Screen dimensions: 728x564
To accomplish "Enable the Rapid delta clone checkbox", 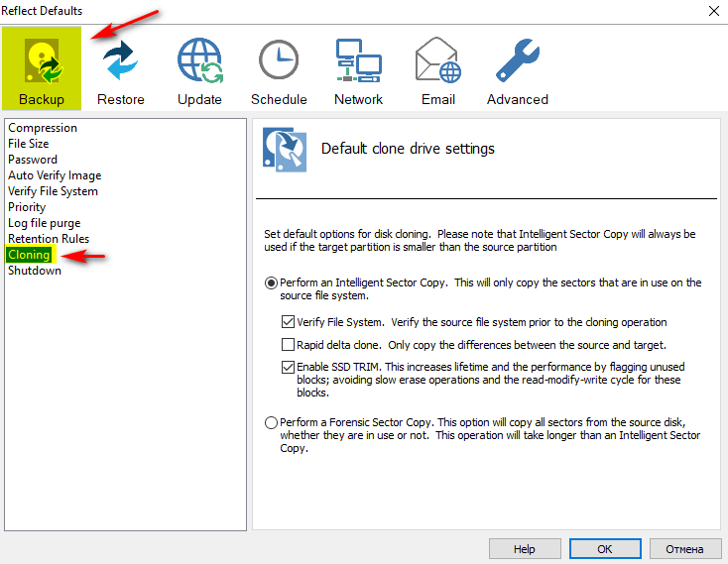I will pyautogui.click(x=288, y=345).
